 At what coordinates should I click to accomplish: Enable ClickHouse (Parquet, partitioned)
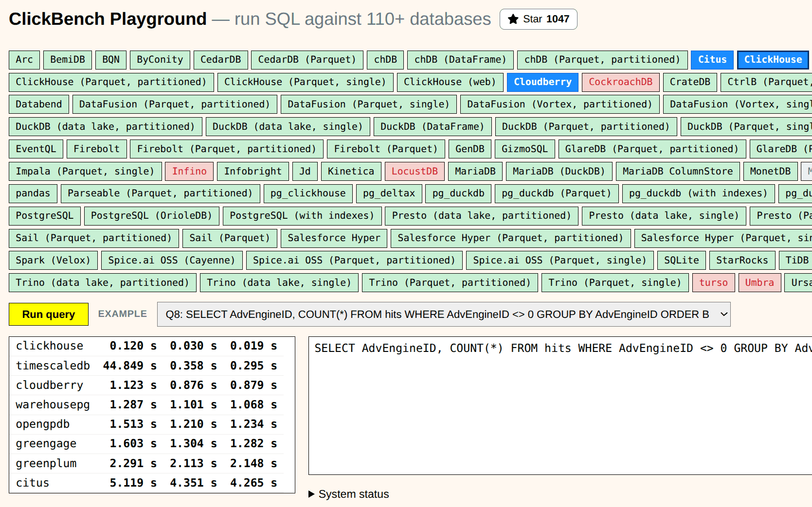click(111, 82)
